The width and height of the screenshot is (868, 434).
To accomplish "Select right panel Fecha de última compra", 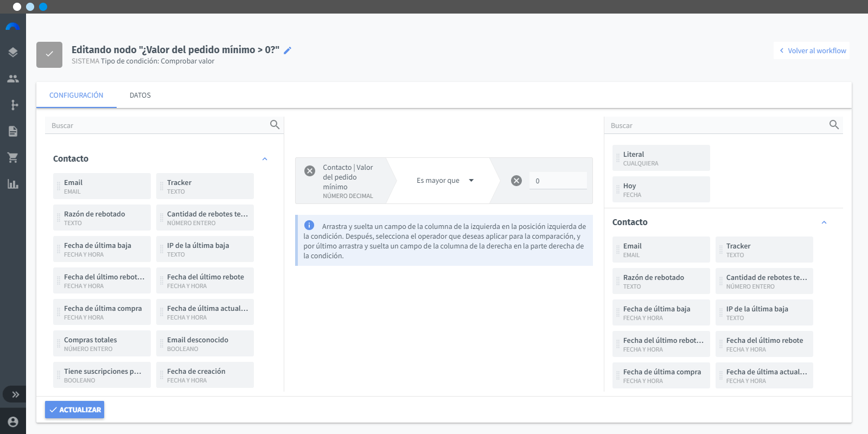I will click(661, 375).
